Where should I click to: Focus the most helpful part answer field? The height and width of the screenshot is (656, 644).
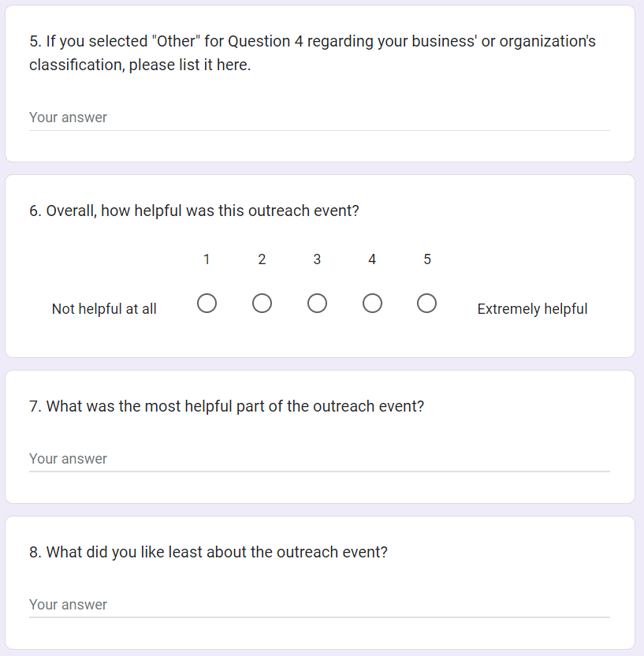click(319, 459)
